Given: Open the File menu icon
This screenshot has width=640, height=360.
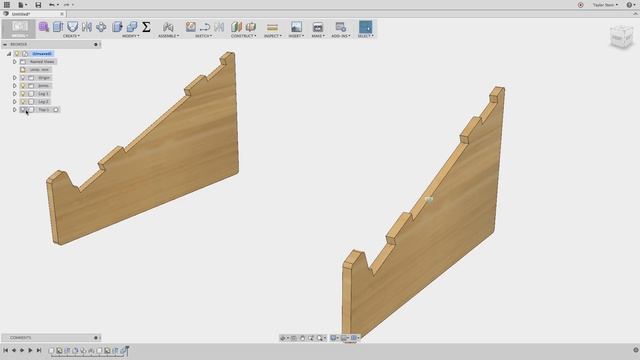Looking at the screenshot, I should pyautogui.click(x=20, y=5).
